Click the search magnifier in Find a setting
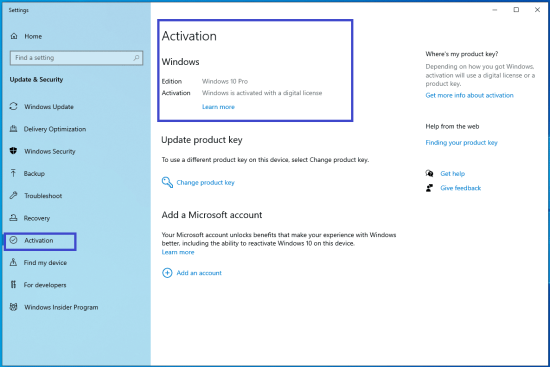The width and height of the screenshot is (550, 367). point(136,58)
